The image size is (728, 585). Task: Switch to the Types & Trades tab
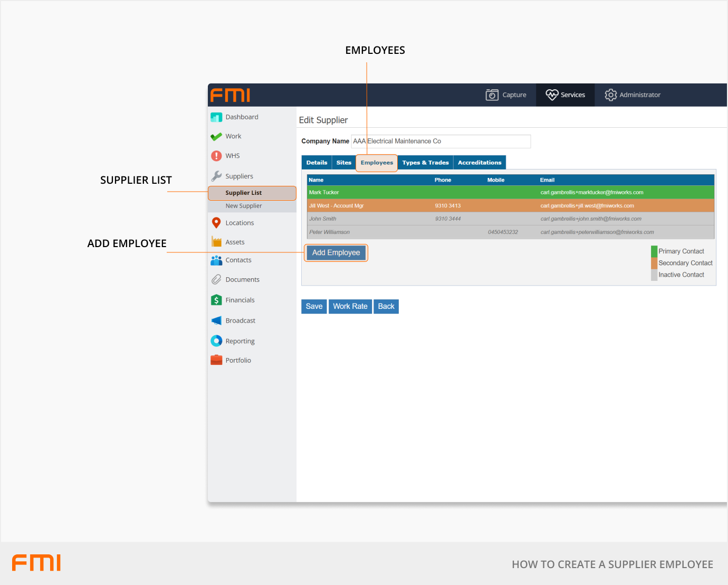pyautogui.click(x=425, y=163)
